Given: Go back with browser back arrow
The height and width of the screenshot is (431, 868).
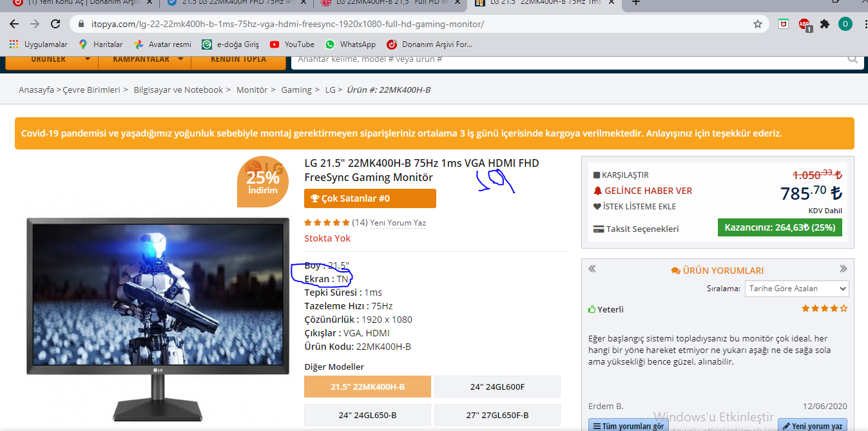Looking at the screenshot, I should (14, 24).
